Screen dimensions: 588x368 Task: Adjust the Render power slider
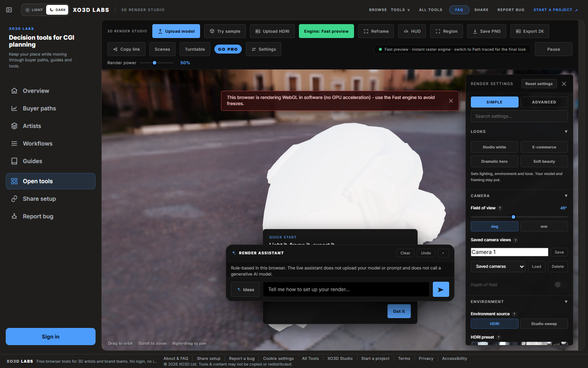point(156,63)
